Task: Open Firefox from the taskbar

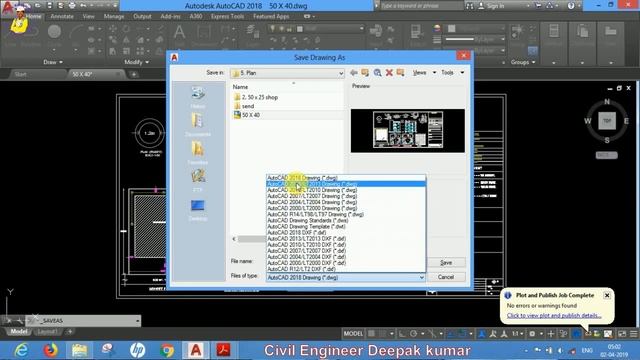Action: point(51,350)
